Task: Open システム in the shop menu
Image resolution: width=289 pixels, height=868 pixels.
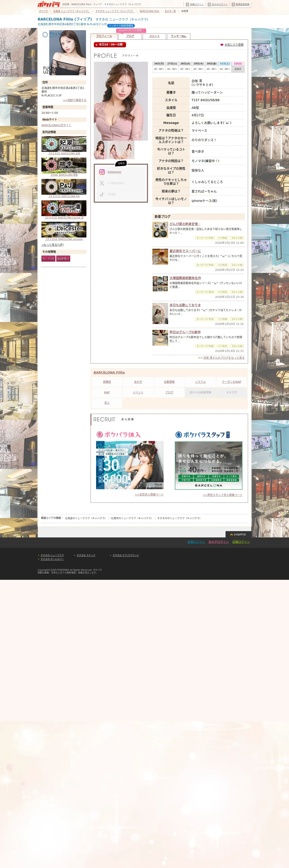Action: coord(201,382)
